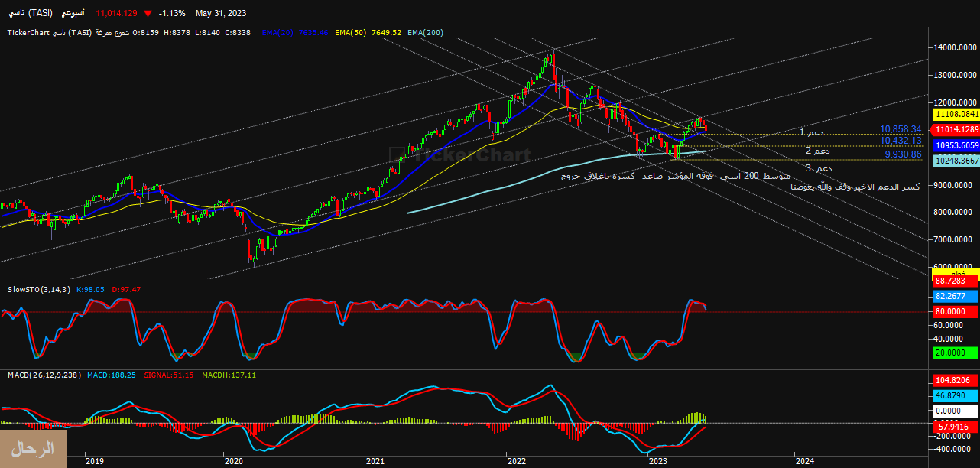Click the light-blue 10248.3667 EMA200 tag
This screenshot has width=980, height=468.
[956, 161]
